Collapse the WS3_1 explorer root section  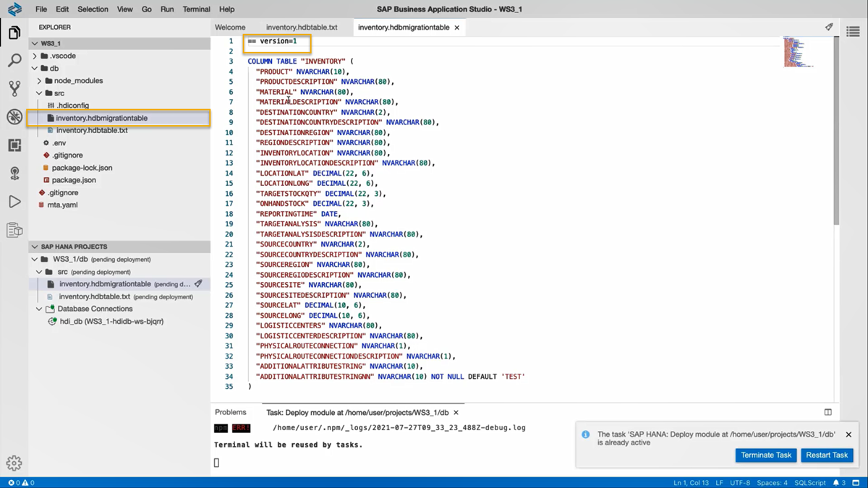35,43
